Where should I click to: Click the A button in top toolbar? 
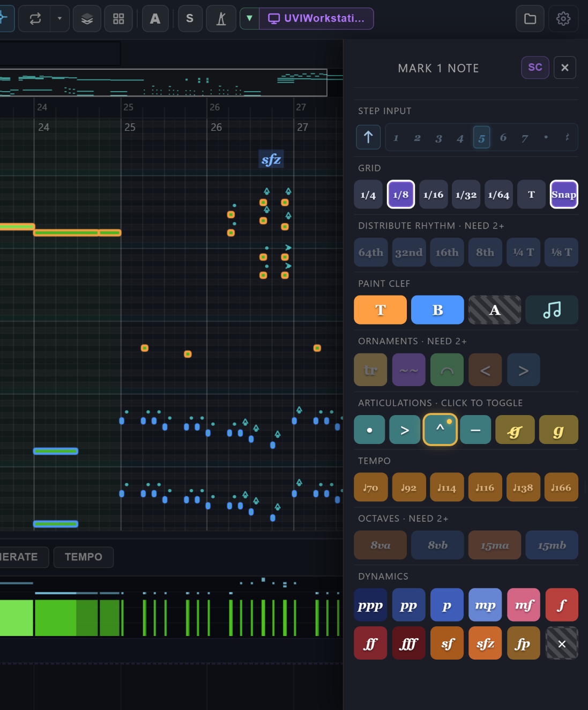tap(155, 19)
